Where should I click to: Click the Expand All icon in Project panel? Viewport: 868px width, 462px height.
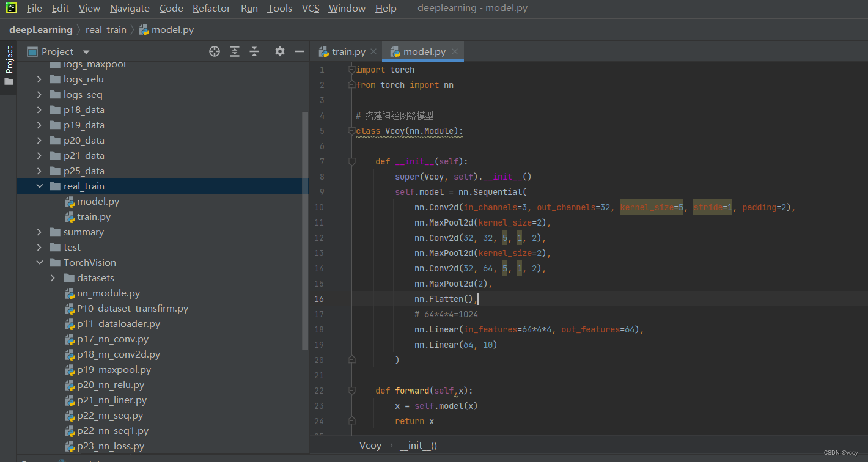pos(235,51)
